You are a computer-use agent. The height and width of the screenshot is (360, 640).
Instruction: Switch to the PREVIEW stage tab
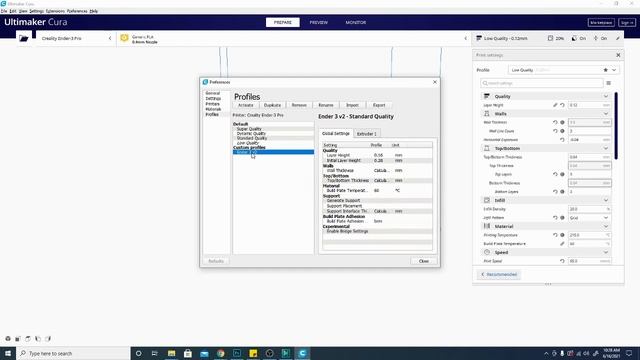(x=318, y=22)
